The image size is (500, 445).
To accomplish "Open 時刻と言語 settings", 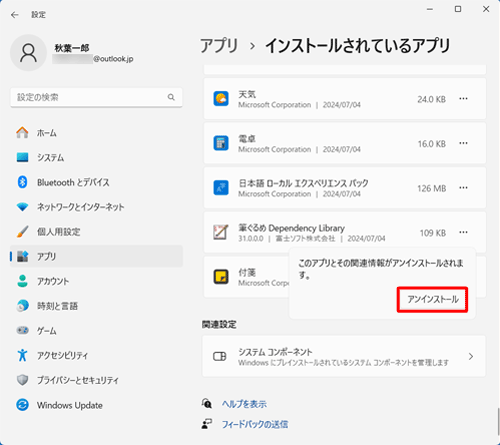I will coord(96,306).
